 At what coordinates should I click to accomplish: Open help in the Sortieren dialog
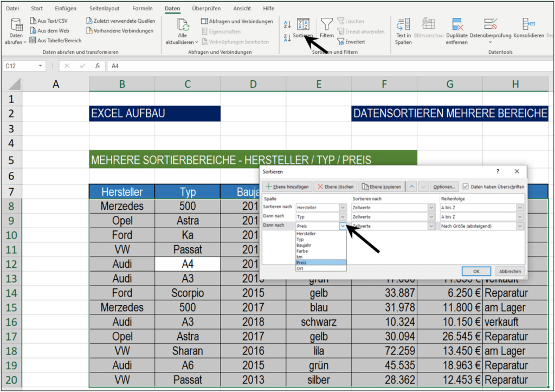[498, 171]
